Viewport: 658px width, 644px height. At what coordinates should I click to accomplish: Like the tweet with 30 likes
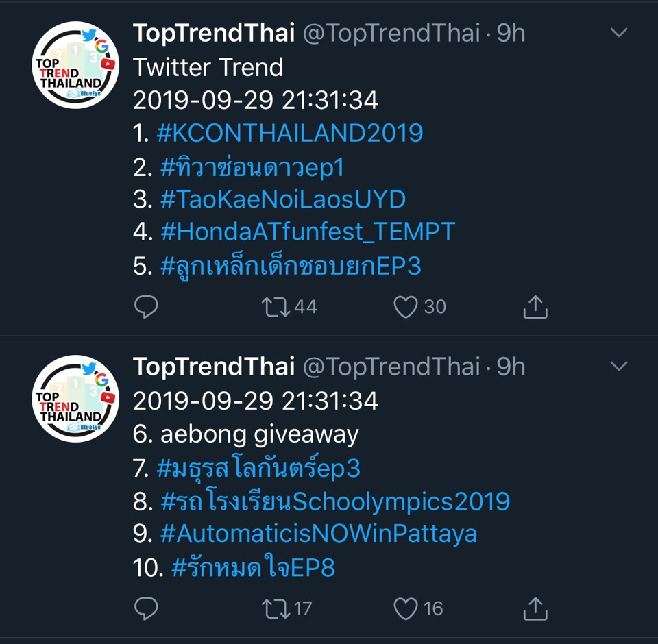pyautogui.click(x=405, y=307)
